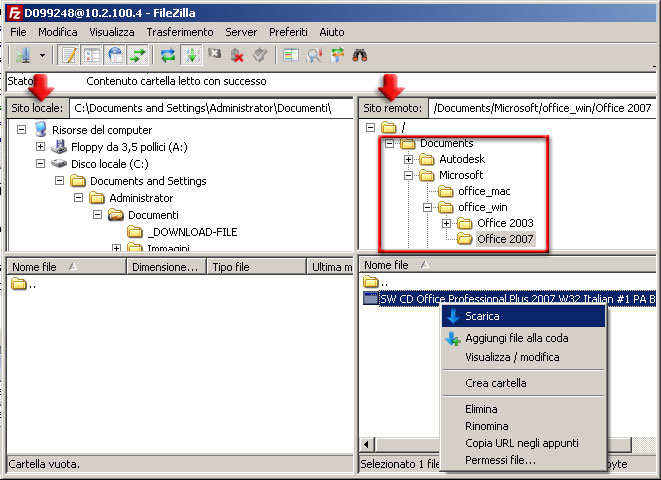The image size is (661, 480).
Task: Open the Visualizza menu
Action: tap(112, 32)
